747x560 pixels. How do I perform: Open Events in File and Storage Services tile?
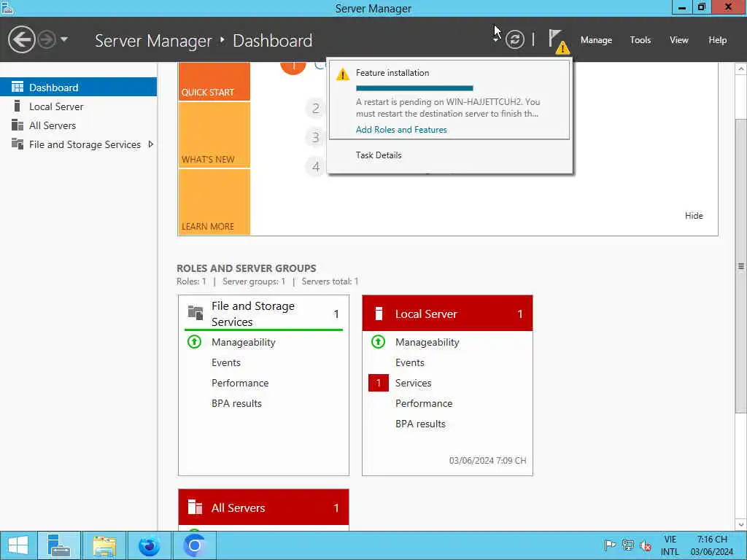tap(226, 362)
